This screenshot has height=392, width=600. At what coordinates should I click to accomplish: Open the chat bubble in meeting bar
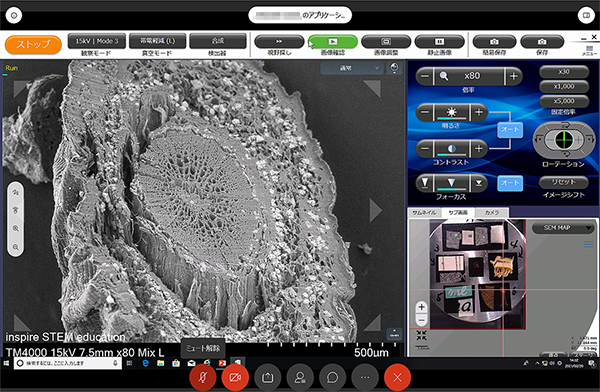pos(333,377)
